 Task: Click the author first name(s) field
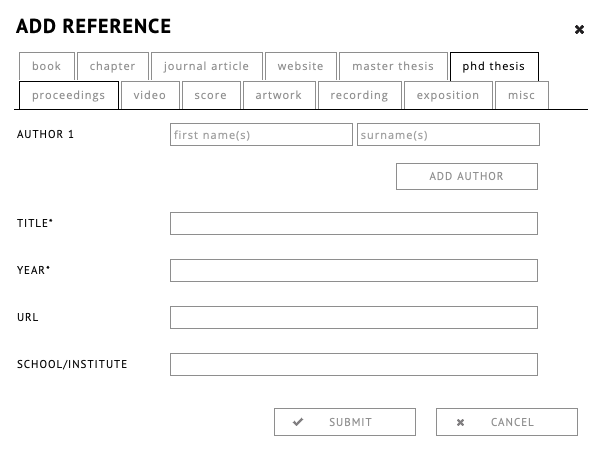[x=261, y=134]
